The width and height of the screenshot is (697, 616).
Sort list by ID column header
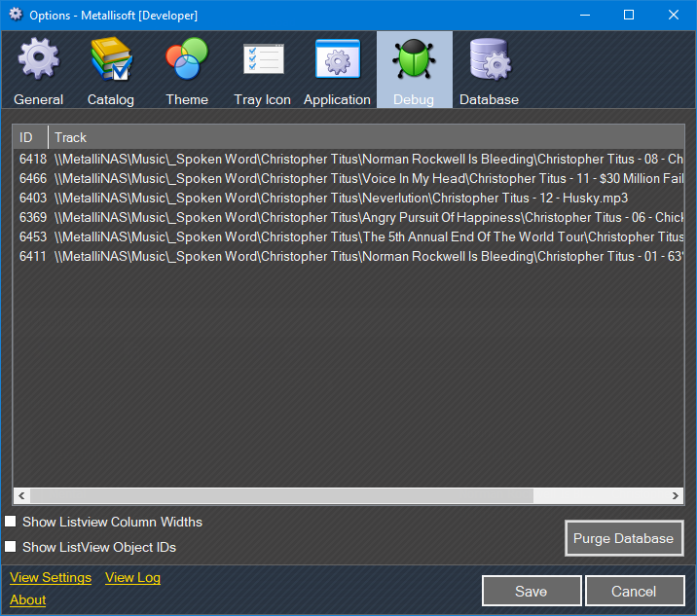point(29,137)
